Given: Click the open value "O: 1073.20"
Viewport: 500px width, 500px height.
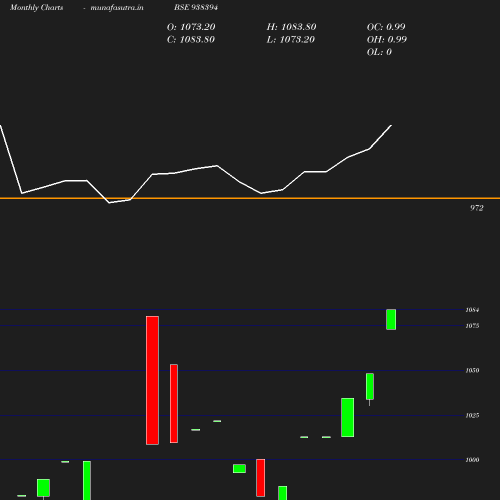Looking at the screenshot, I should (191, 27).
